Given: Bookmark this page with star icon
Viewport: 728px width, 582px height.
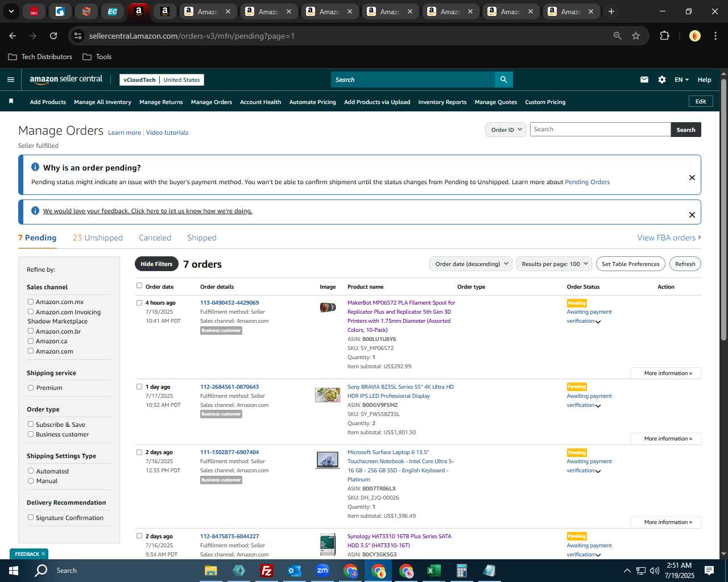Looking at the screenshot, I should tap(636, 36).
